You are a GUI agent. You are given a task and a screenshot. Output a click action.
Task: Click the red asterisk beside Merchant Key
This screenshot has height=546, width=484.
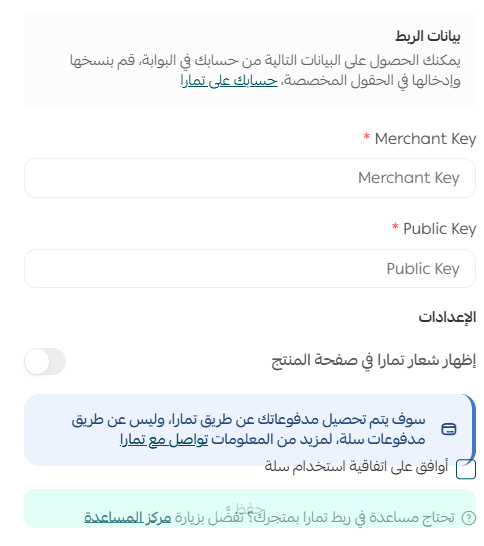[x=366, y=136]
